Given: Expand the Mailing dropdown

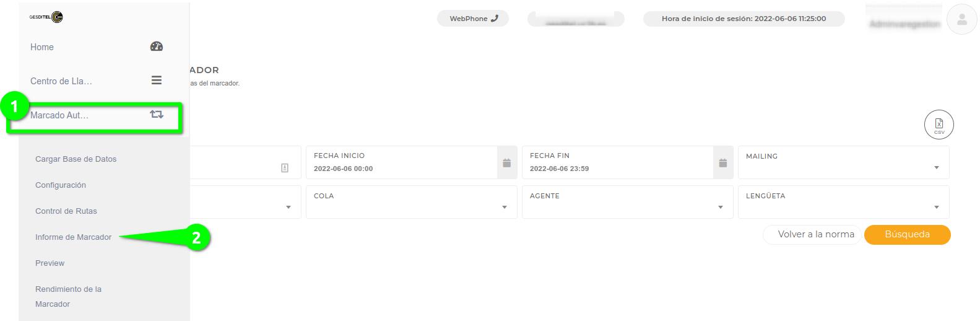Looking at the screenshot, I should [936, 167].
